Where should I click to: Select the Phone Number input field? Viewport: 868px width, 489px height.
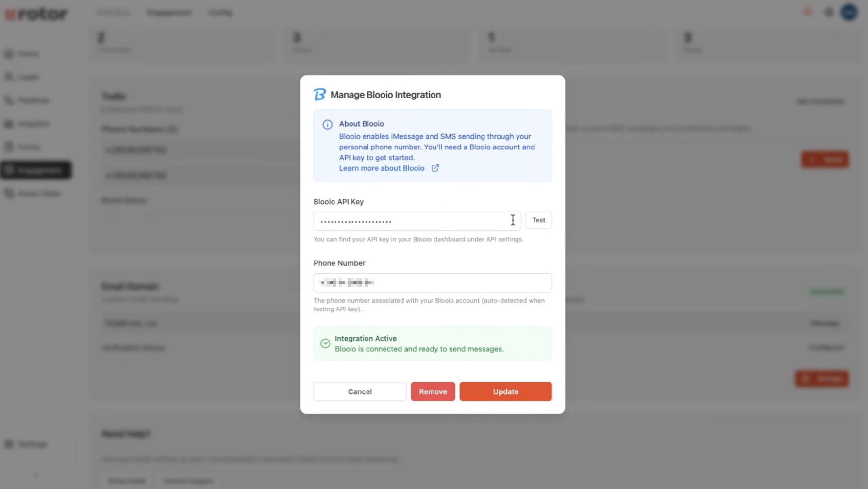pos(432,282)
